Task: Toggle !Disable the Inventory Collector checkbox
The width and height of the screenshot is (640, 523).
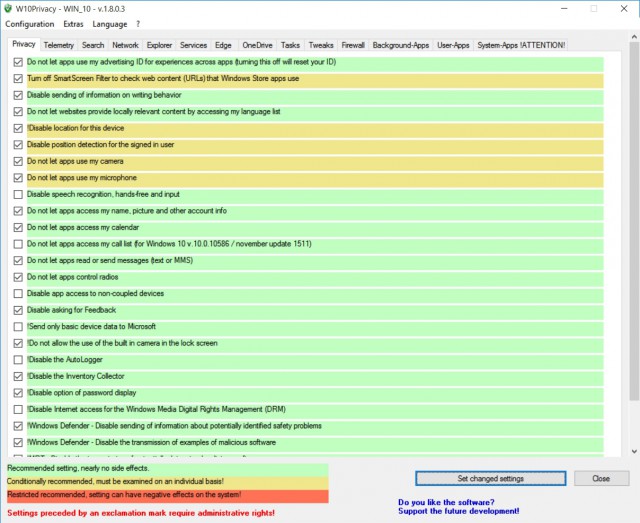Action: coord(18,376)
